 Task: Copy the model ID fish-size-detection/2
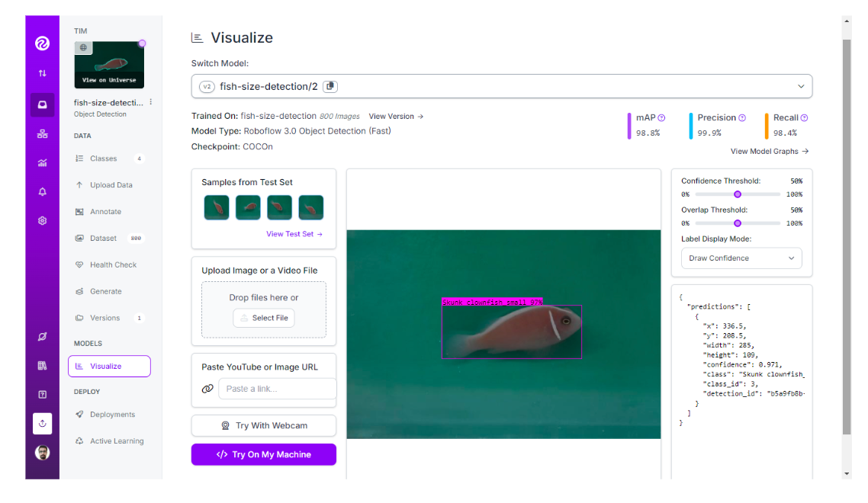[x=330, y=86]
